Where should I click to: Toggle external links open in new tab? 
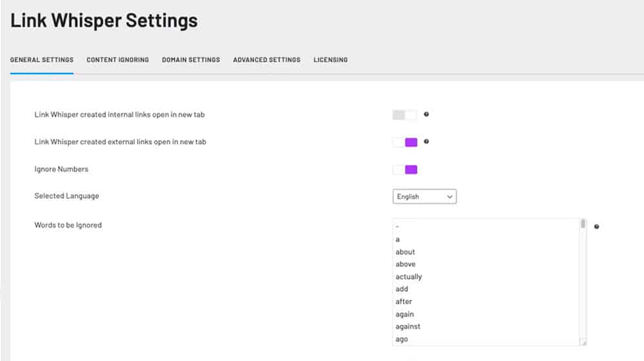(x=404, y=142)
